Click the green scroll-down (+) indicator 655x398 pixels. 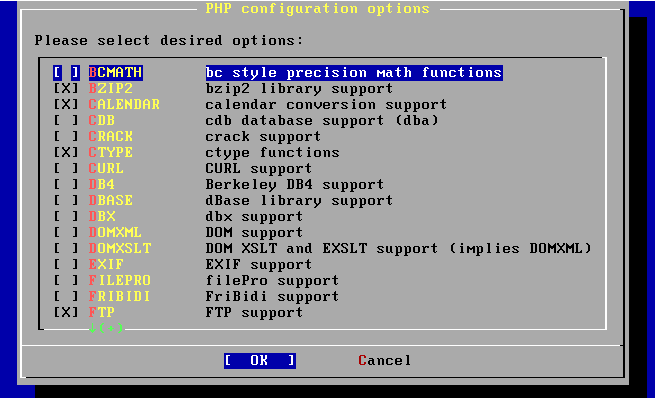[x=106, y=328]
